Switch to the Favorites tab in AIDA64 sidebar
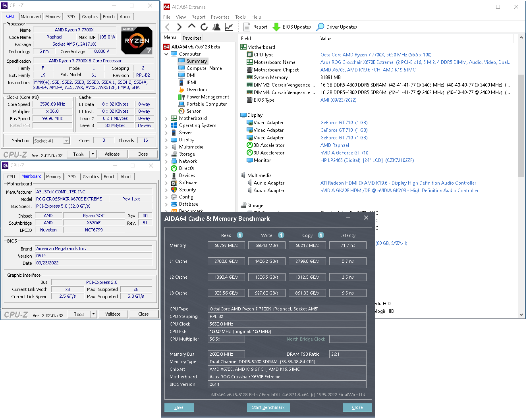The width and height of the screenshot is (527, 420). pyautogui.click(x=192, y=38)
